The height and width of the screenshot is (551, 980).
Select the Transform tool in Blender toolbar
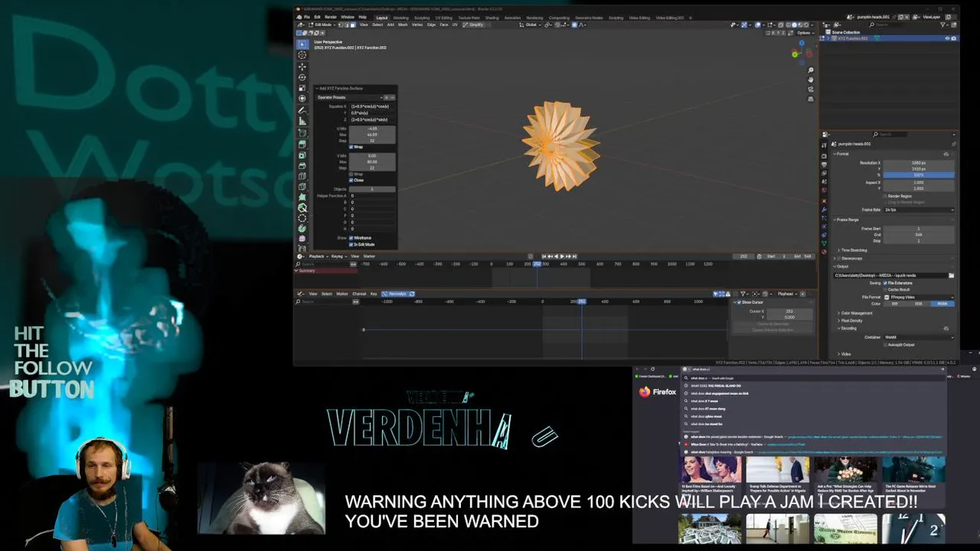(302, 98)
